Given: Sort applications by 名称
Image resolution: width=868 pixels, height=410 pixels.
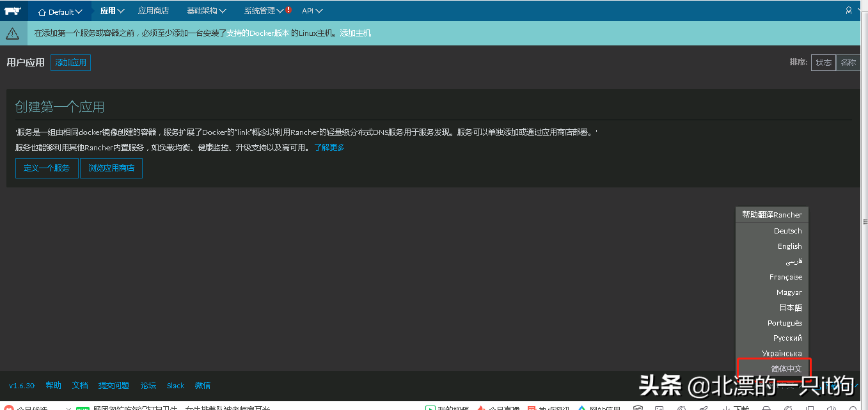Looking at the screenshot, I should [848, 62].
